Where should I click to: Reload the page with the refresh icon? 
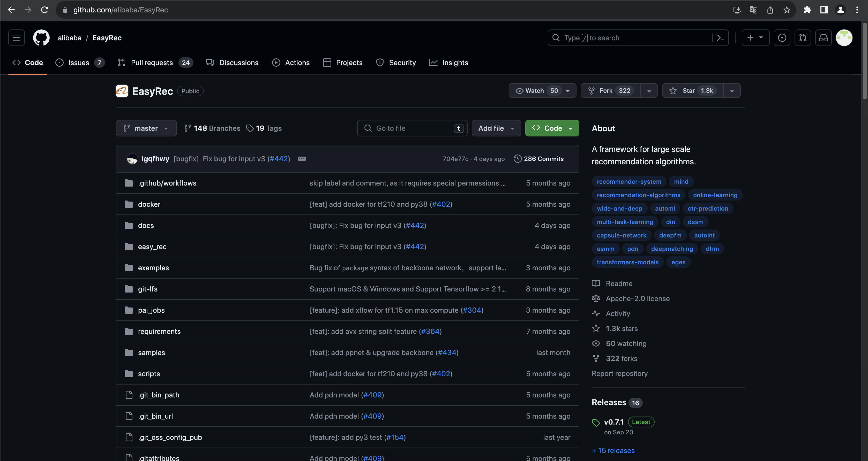pos(44,10)
